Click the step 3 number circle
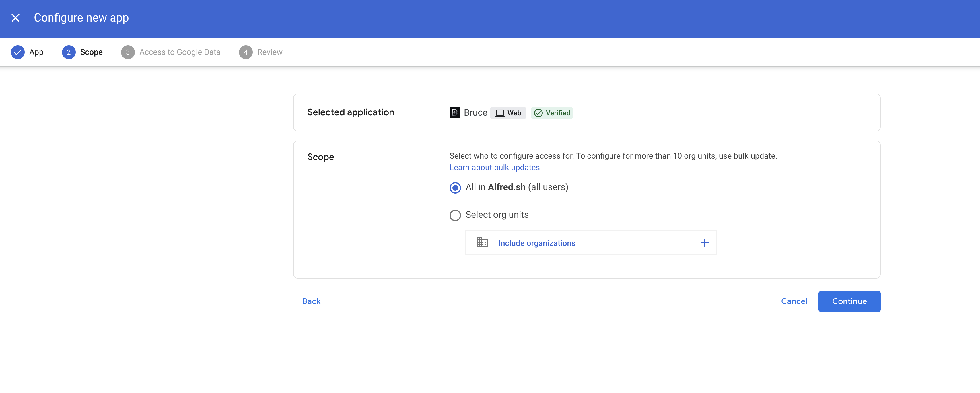This screenshot has height=393, width=980. 128,52
